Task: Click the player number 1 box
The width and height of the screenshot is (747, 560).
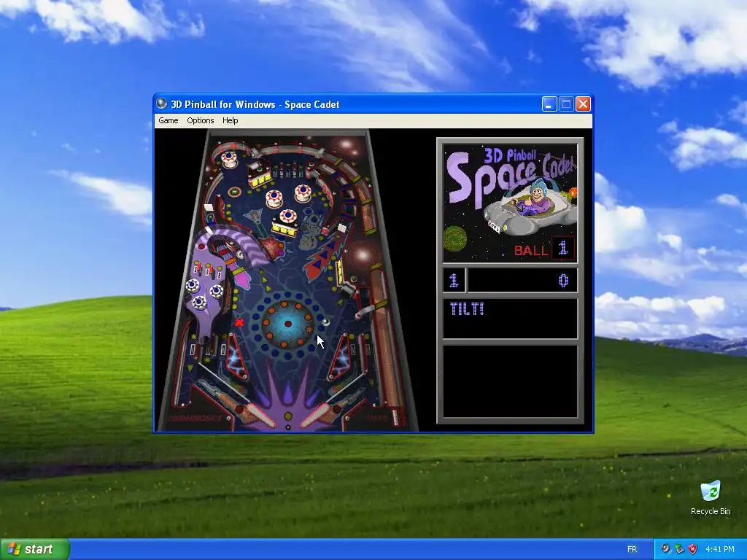Action: 454,280
